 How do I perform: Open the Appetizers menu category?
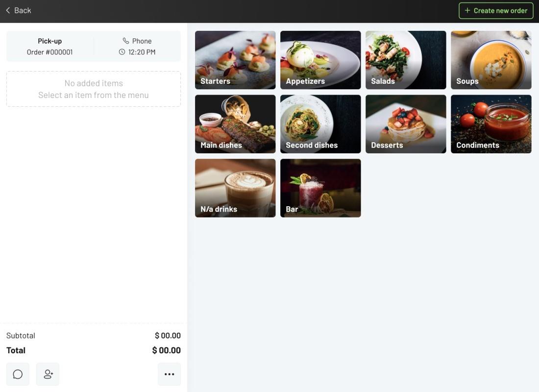320,60
